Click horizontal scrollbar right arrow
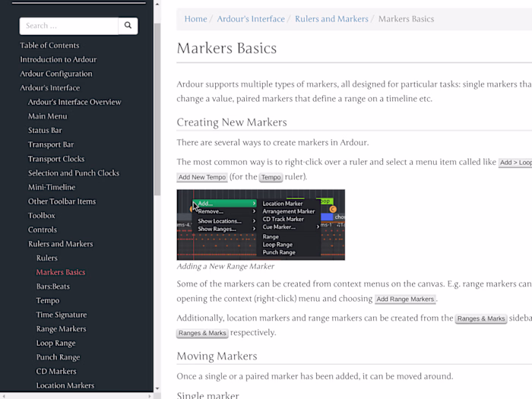532x399 pixels. [x=150, y=396]
